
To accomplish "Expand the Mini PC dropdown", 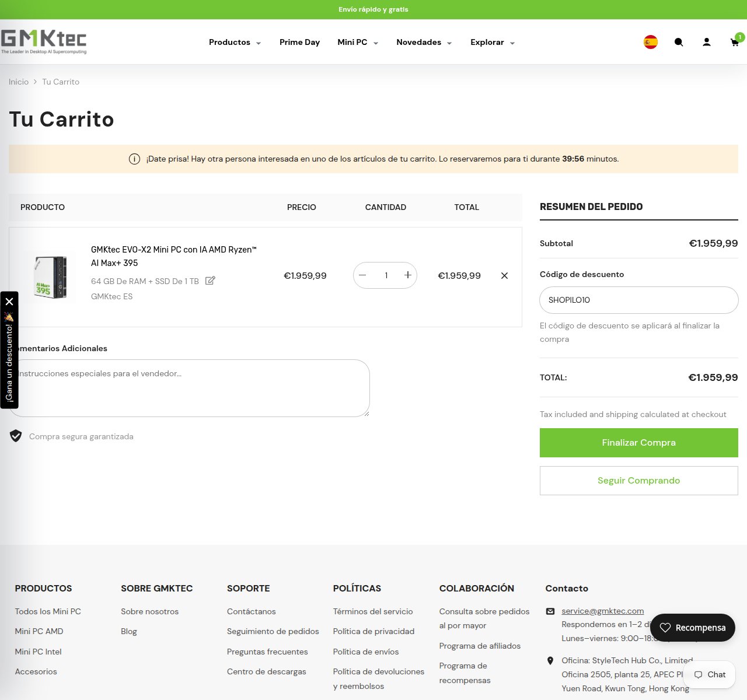I will click(x=358, y=42).
